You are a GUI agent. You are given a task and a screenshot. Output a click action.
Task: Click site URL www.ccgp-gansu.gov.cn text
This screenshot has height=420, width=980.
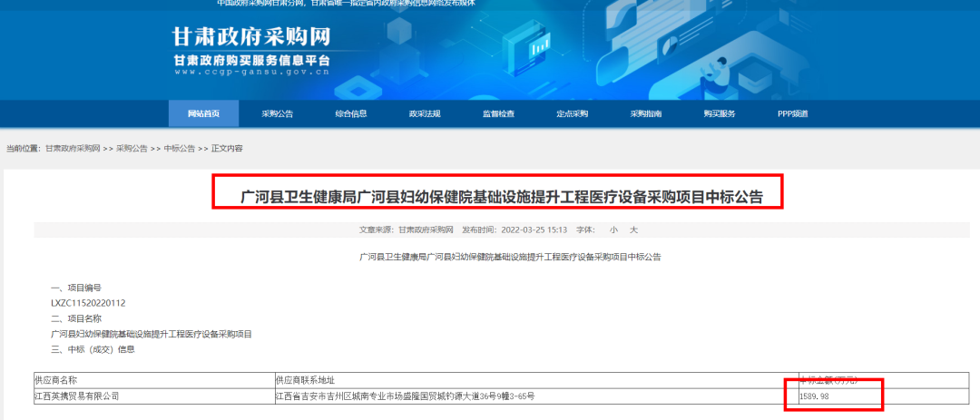[x=252, y=72]
